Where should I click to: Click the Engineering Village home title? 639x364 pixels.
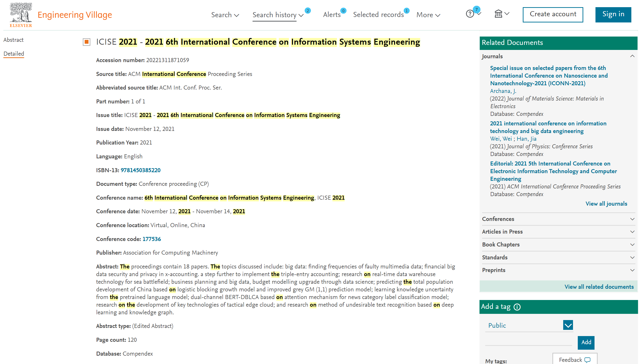click(x=75, y=15)
